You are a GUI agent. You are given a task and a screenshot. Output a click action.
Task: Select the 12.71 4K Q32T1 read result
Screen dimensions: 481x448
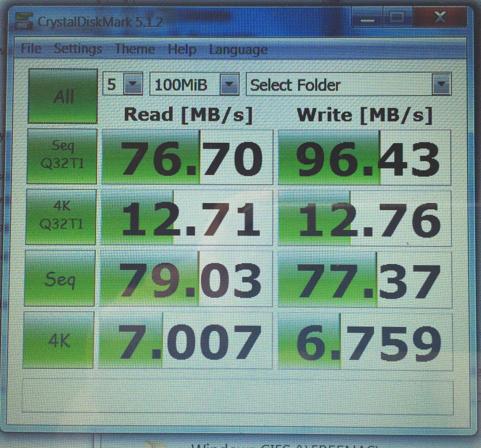click(x=187, y=218)
